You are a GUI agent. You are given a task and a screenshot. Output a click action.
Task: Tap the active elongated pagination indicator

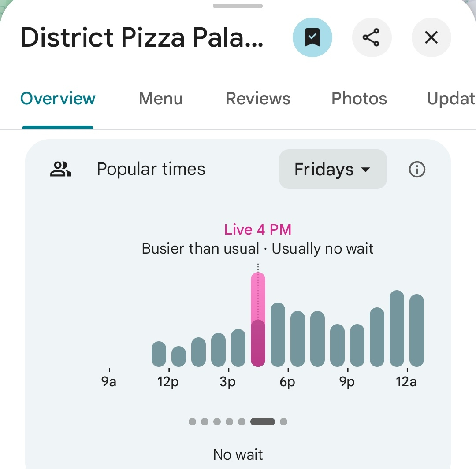click(x=263, y=421)
